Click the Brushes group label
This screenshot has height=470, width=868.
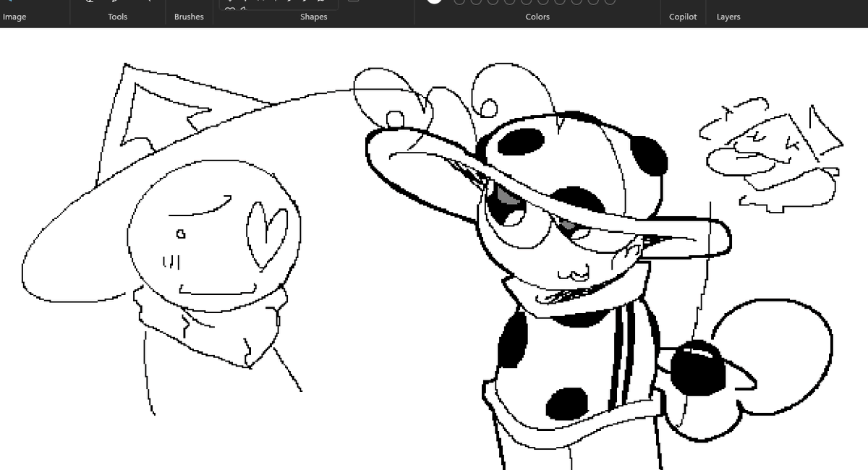tap(189, 17)
